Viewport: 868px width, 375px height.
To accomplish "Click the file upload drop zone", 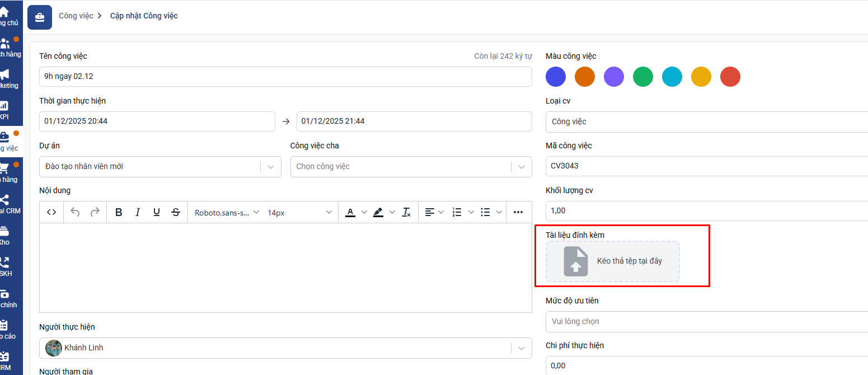I will (x=613, y=261).
